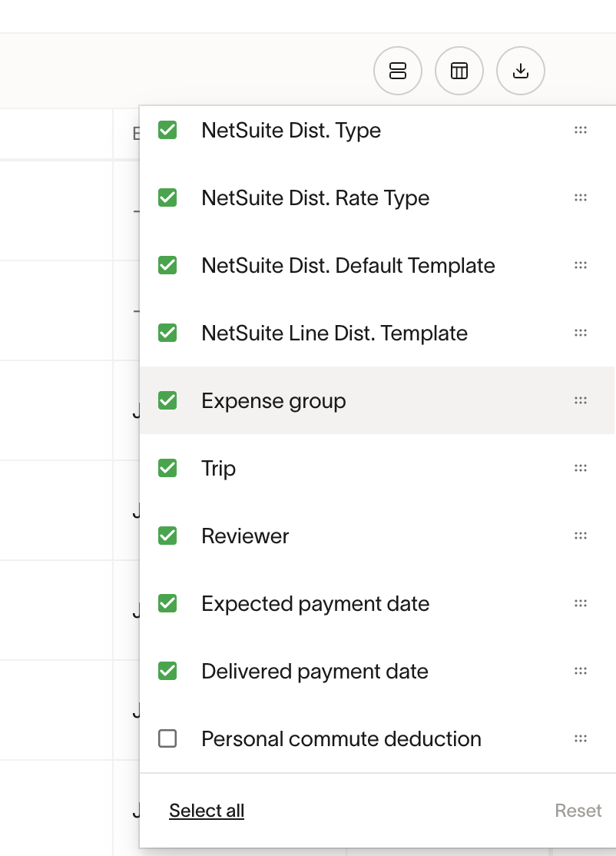Grab the drag handle for Expense group

581,401
